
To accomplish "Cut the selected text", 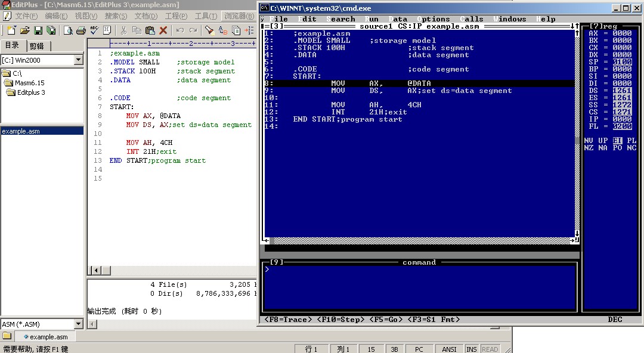I will pos(123,30).
